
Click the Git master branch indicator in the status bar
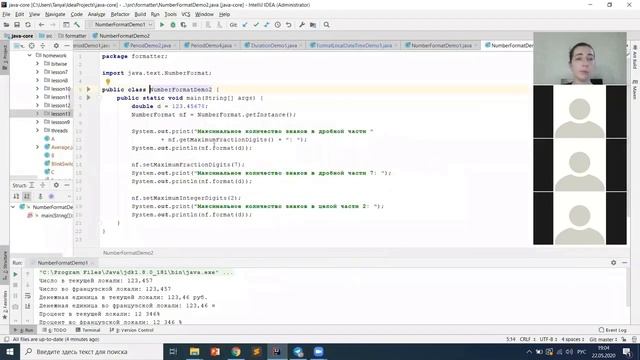[x=603, y=339]
